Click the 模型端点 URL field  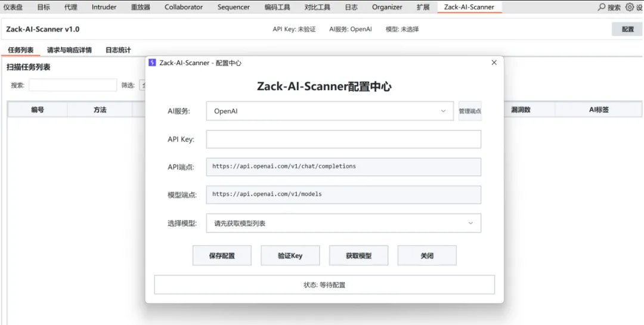pos(343,194)
